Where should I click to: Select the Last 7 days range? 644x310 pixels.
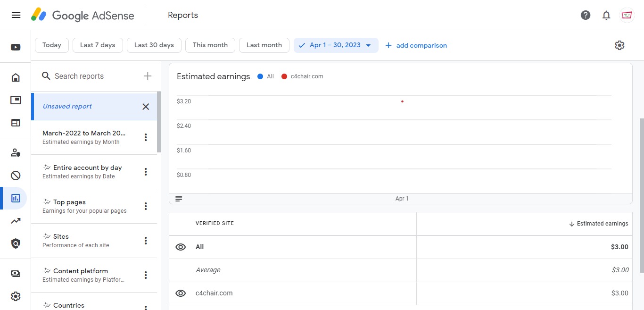(x=98, y=45)
